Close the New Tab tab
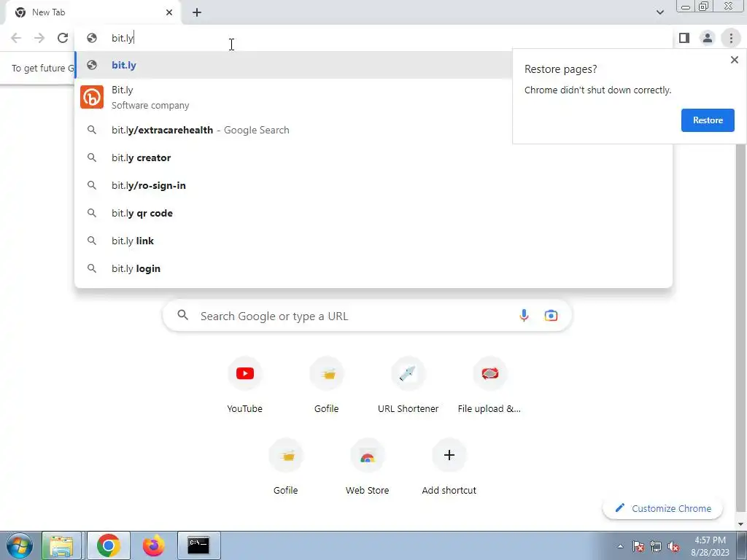747x560 pixels. click(169, 13)
